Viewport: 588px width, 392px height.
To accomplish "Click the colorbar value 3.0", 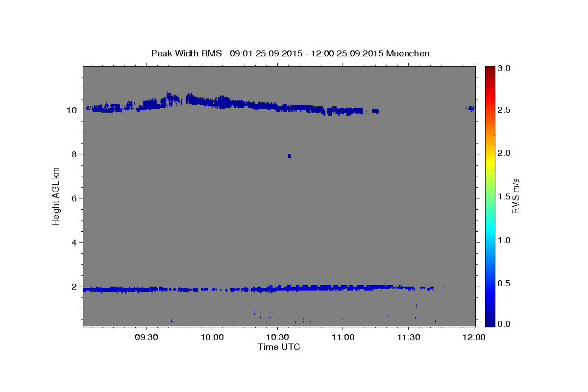I will 504,68.
